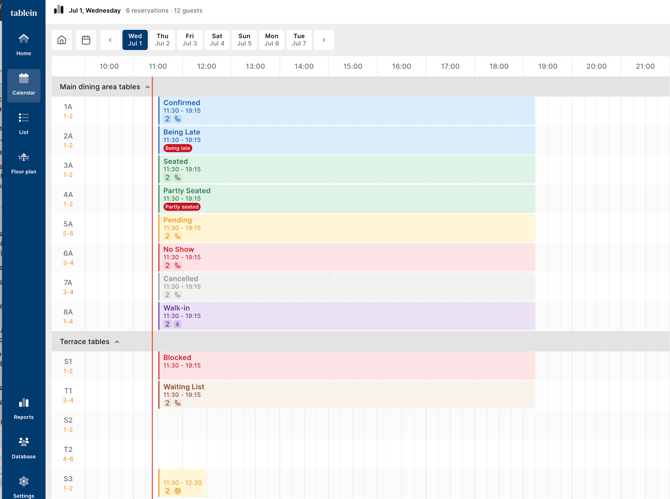Click the home icon button above timeline

tap(62, 40)
